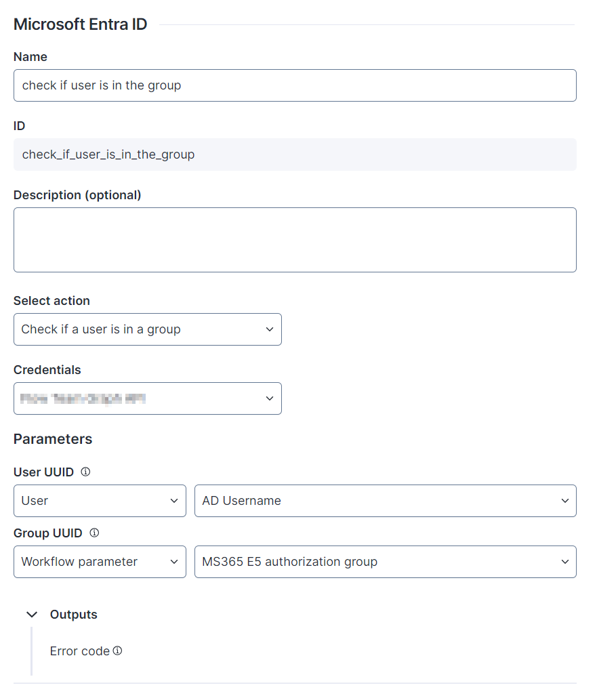The height and width of the screenshot is (700, 597).
Task: Focus the Description text area
Action: click(x=295, y=240)
